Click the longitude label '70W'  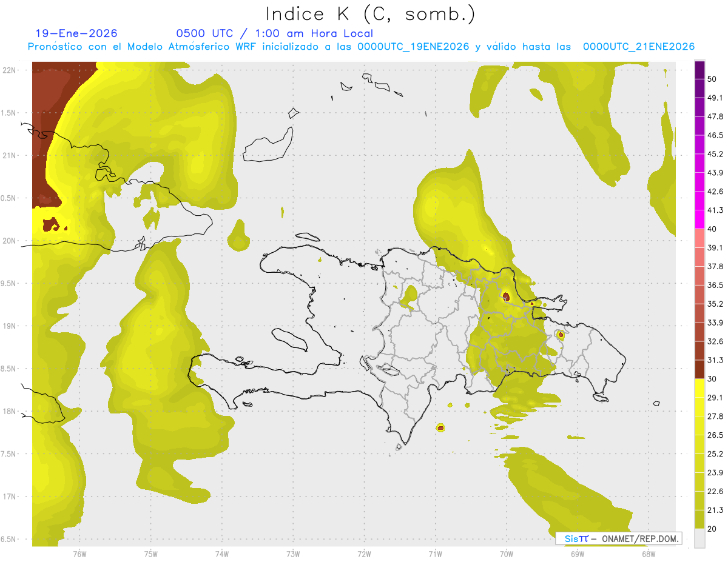coord(507,554)
